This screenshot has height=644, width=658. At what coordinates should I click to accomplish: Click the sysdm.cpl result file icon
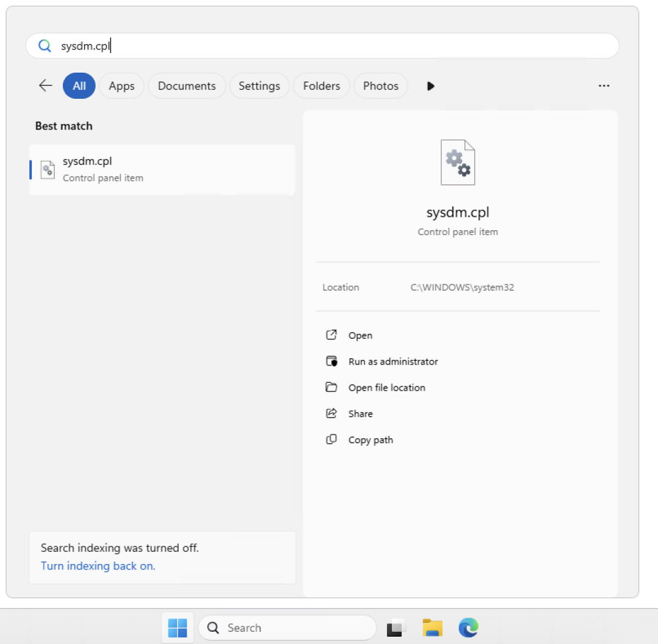point(48,170)
